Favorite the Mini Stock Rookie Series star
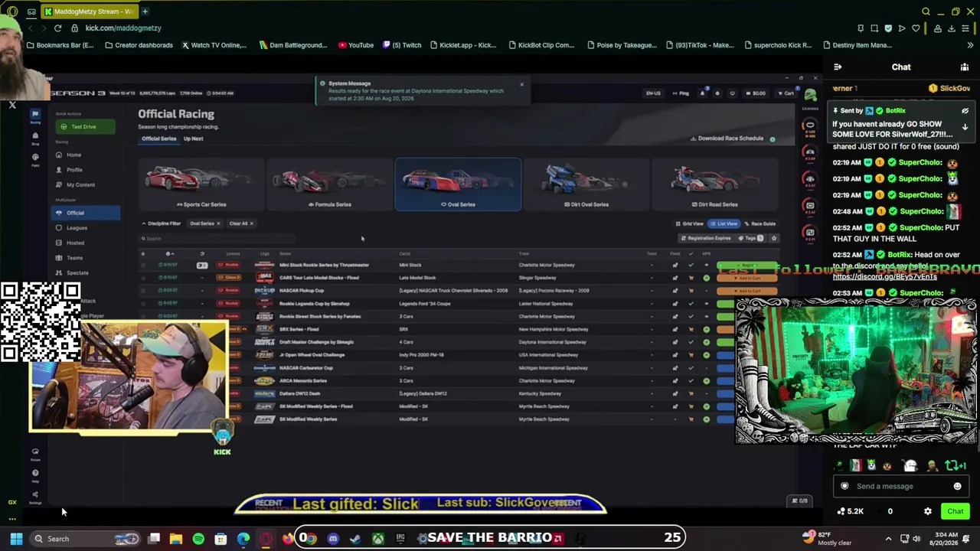 coord(143,265)
